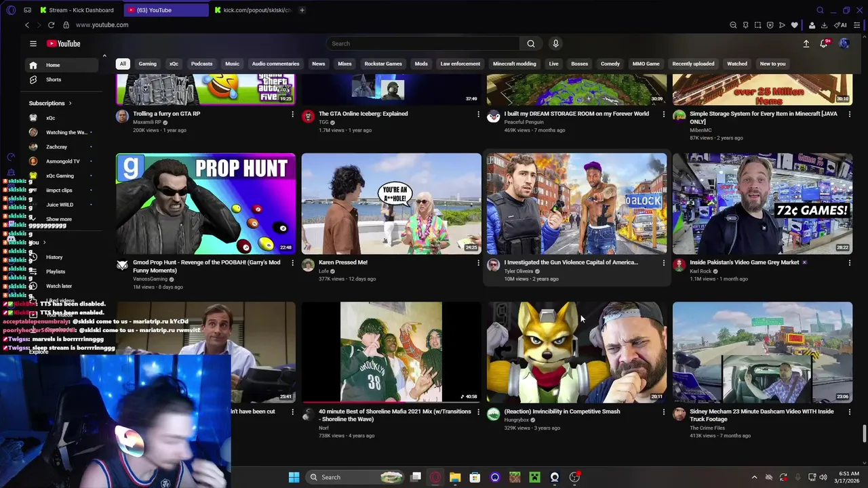The image size is (868, 488).
Task: Open more options for Karen Pressed Me! video
Action: (478, 263)
